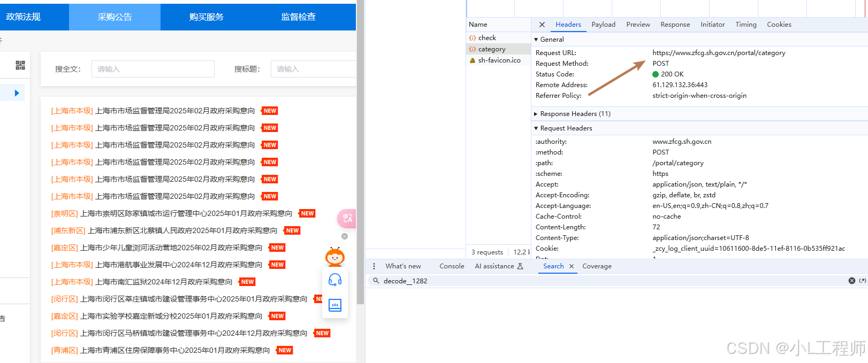Viewport: 868px width, 363px height.
Task: Open 采购公告 navigation tab
Action: coord(115,17)
